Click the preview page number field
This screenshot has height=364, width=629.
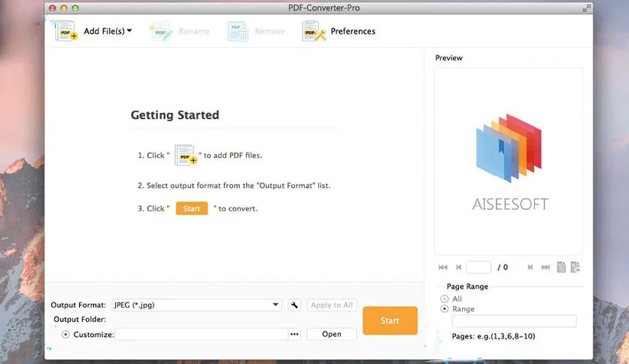[x=479, y=268]
